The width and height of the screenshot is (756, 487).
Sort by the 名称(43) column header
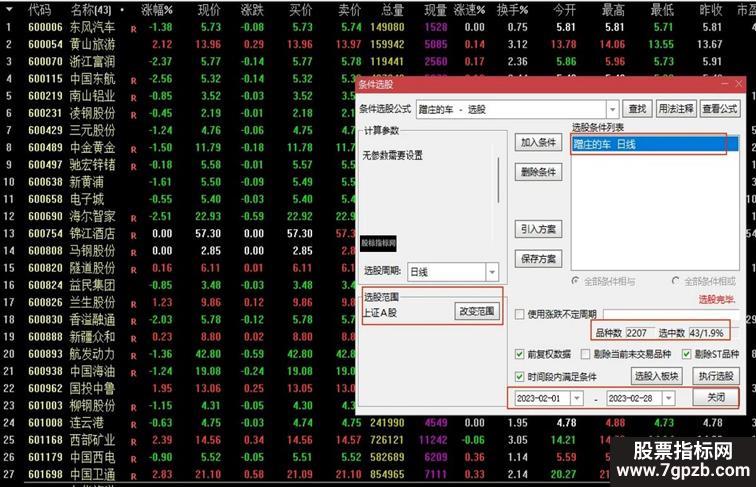[x=91, y=9]
